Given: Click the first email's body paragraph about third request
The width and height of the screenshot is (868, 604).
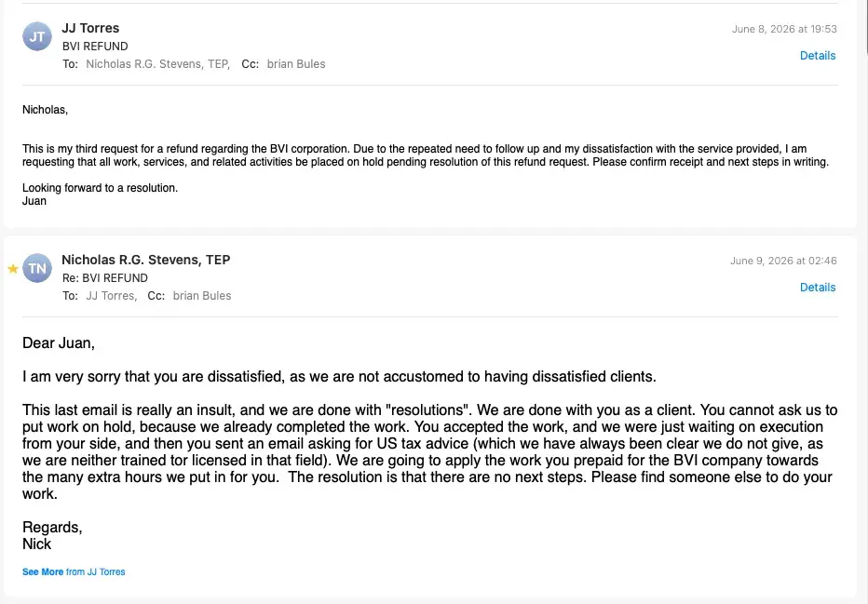Looking at the screenshot, I should pos(425,155).
